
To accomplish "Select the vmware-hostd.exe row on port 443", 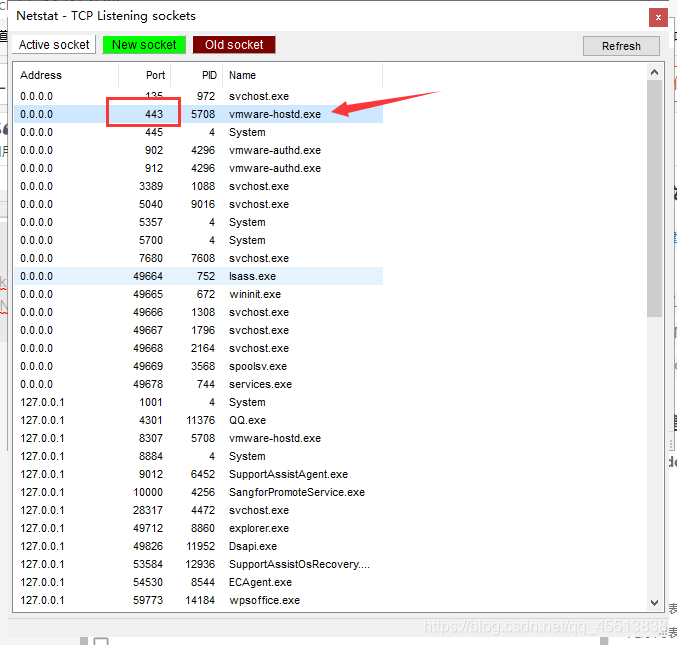I will (x=199, y=114).
